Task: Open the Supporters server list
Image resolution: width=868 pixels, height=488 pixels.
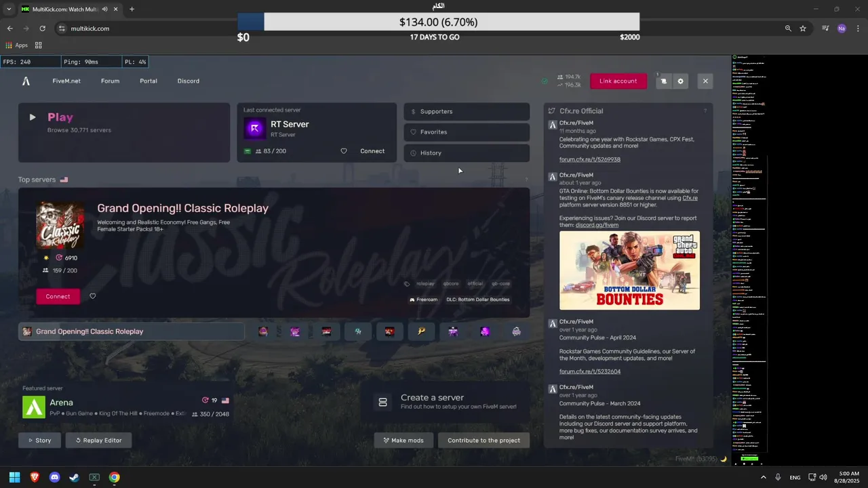Action: (467, 112)
